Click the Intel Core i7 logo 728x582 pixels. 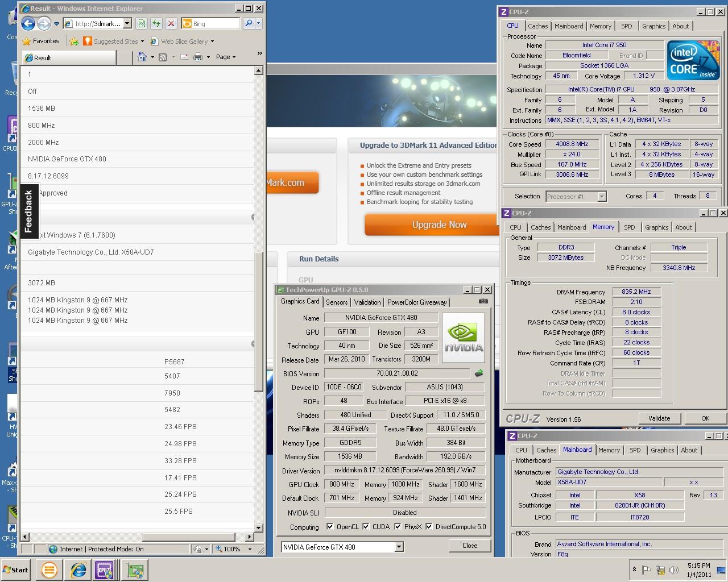[693, 60]
